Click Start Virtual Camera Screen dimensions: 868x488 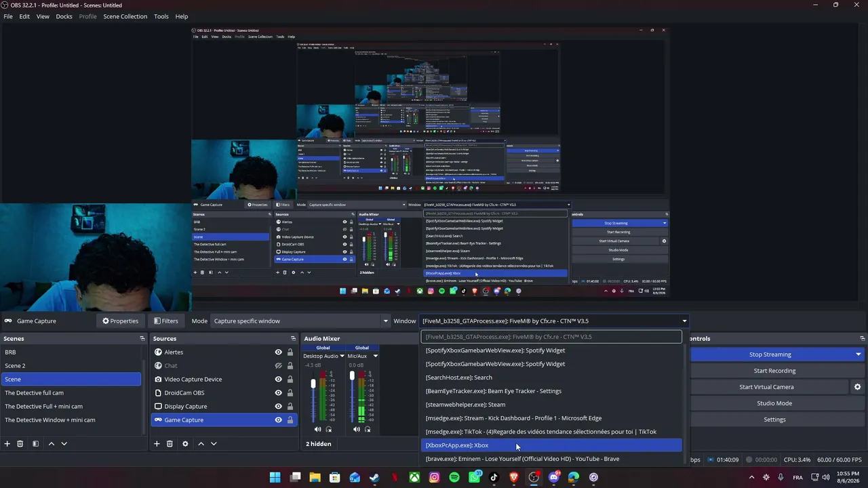766,387
